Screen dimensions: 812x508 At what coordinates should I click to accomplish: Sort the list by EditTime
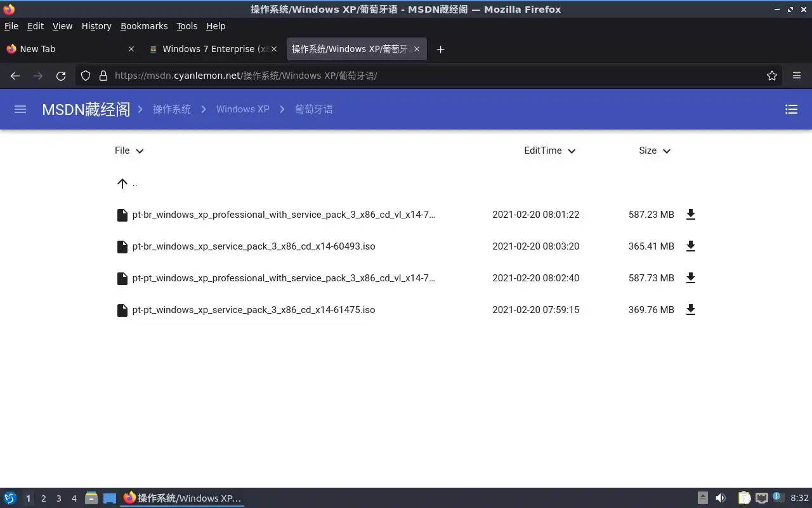[x=549, y=150]
